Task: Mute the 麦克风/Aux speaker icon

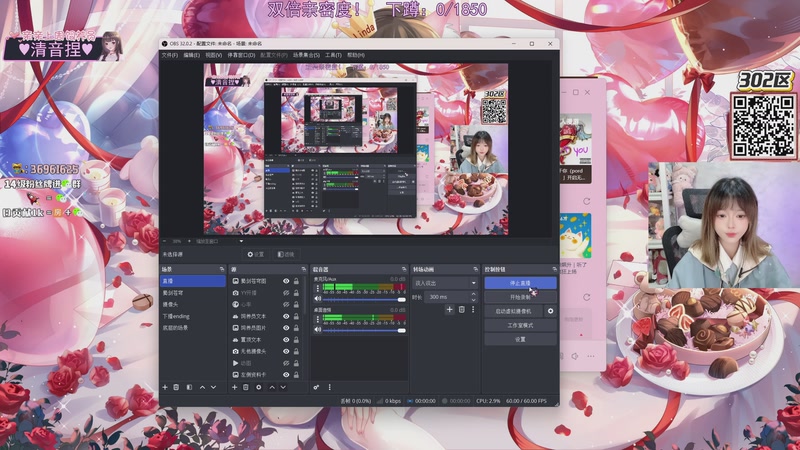Action: click(x=318, y=299)
